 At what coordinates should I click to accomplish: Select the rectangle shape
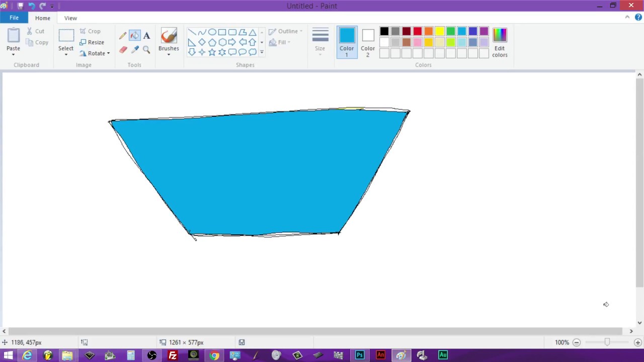(222, 32)
